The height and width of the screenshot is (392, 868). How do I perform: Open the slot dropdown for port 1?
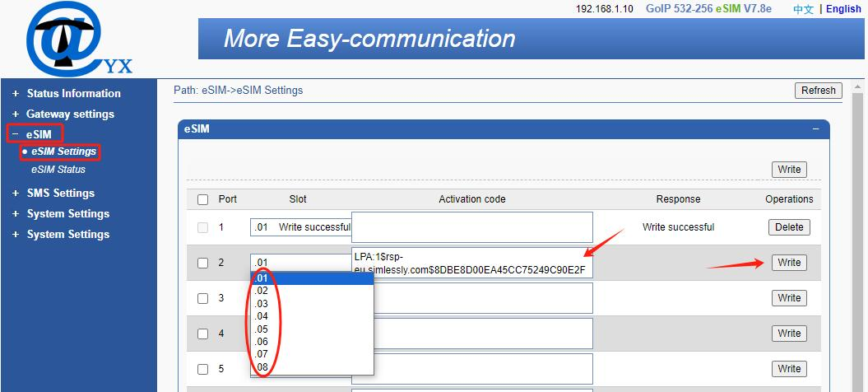pyautogui.click(x=300, y=227)
